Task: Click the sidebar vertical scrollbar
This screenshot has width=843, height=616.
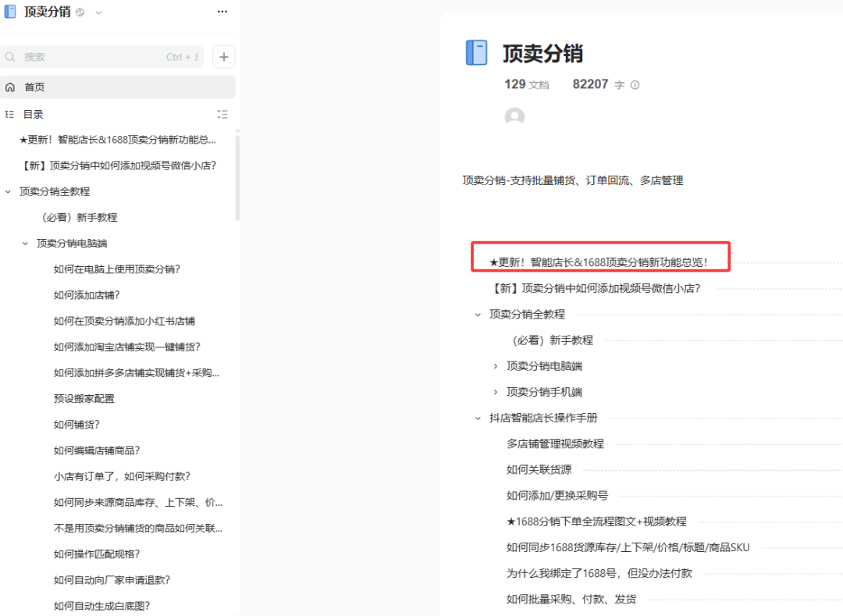Action: pos(237,177)
